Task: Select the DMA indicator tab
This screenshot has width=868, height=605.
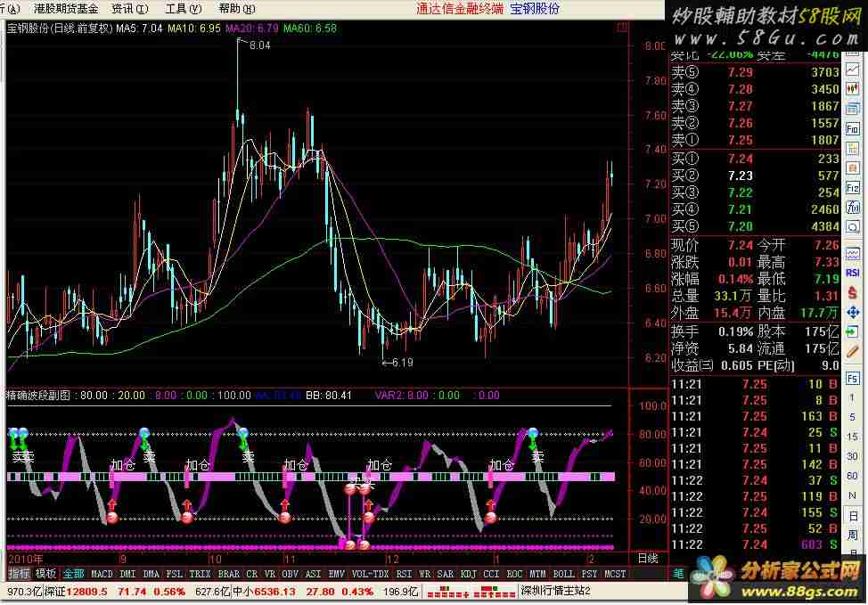Action: coord(151,574)
